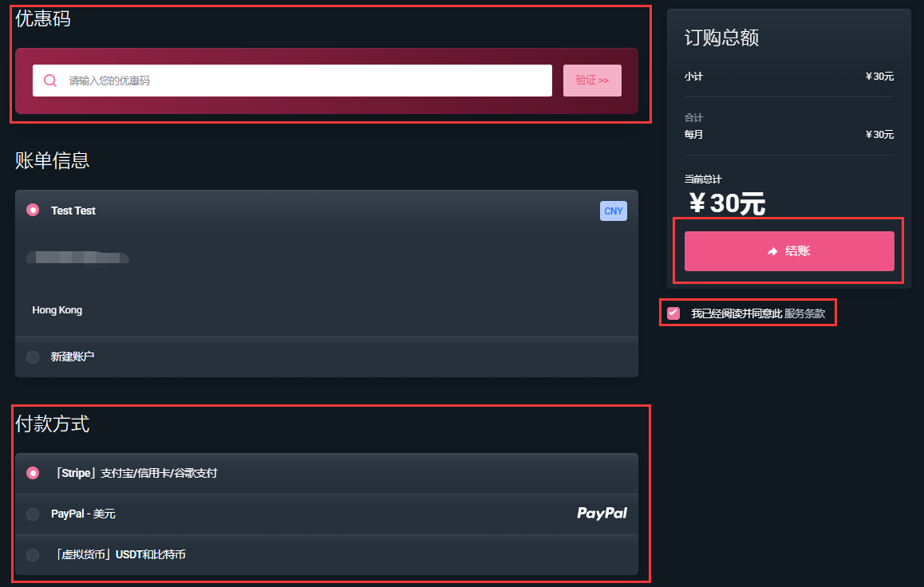Select the Test Test billing account radio

pos(33,211)
